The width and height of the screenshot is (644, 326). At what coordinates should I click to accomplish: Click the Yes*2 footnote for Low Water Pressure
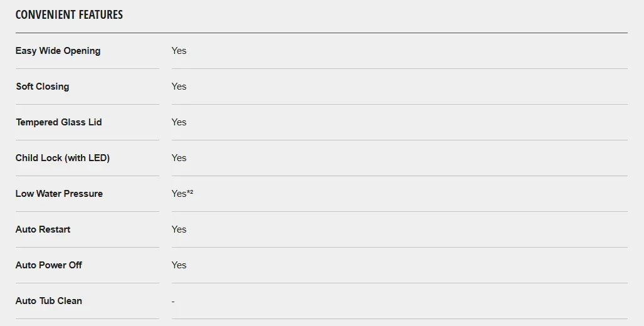coord(190,192)
